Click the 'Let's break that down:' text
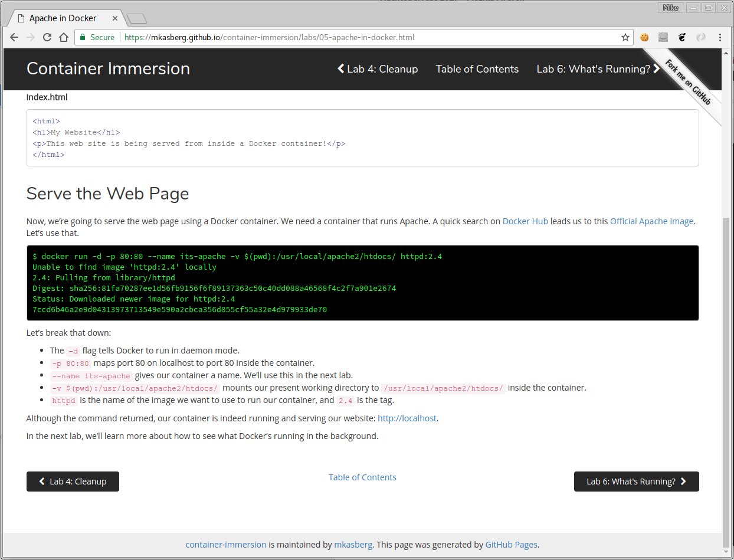The width and height of the screenshot is (734, 560). pos(68,333)
